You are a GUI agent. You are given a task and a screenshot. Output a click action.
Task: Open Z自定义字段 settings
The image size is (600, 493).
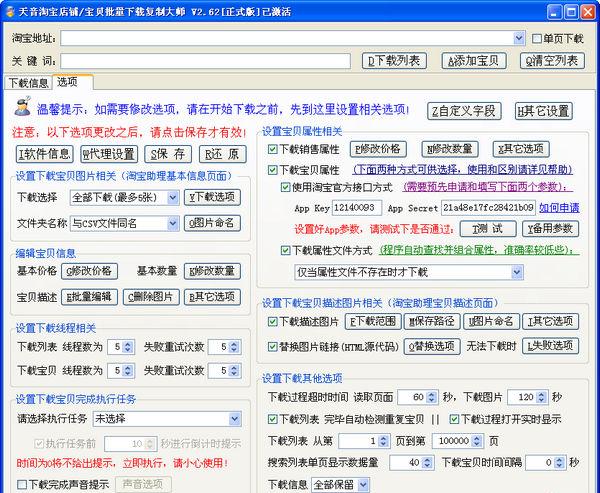464,111
